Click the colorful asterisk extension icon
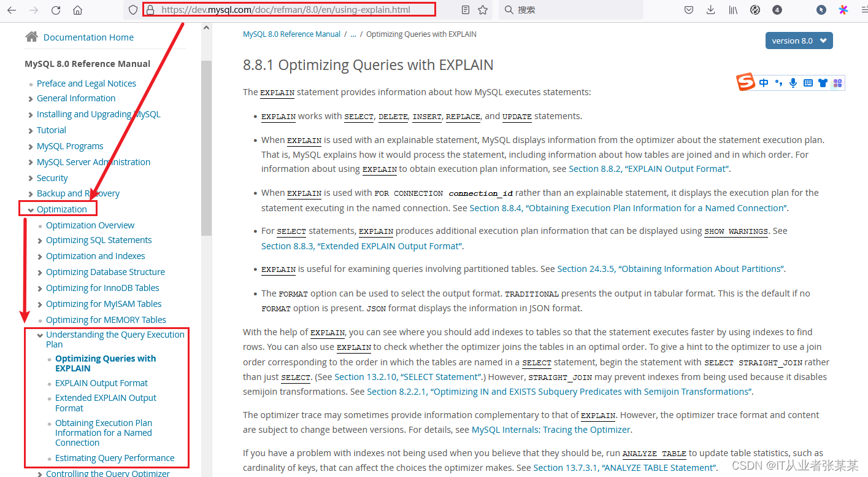 [843, 10]
